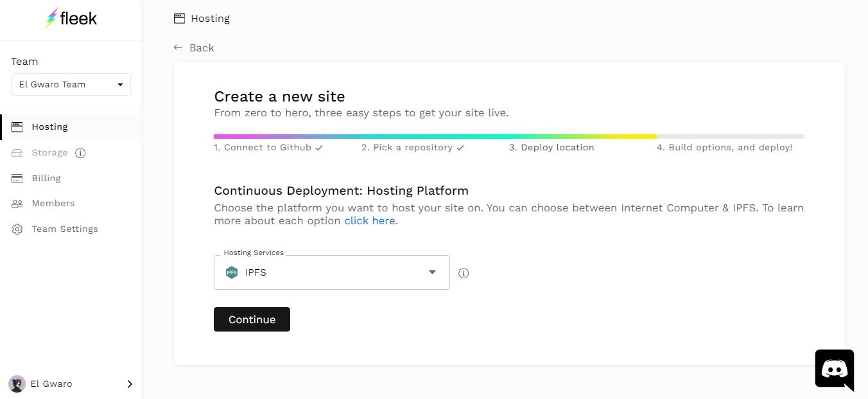The width and height of the screenshot is (868, 399).
Task: Click the Team Settings gear icon
Action: (x=17, y=229)
